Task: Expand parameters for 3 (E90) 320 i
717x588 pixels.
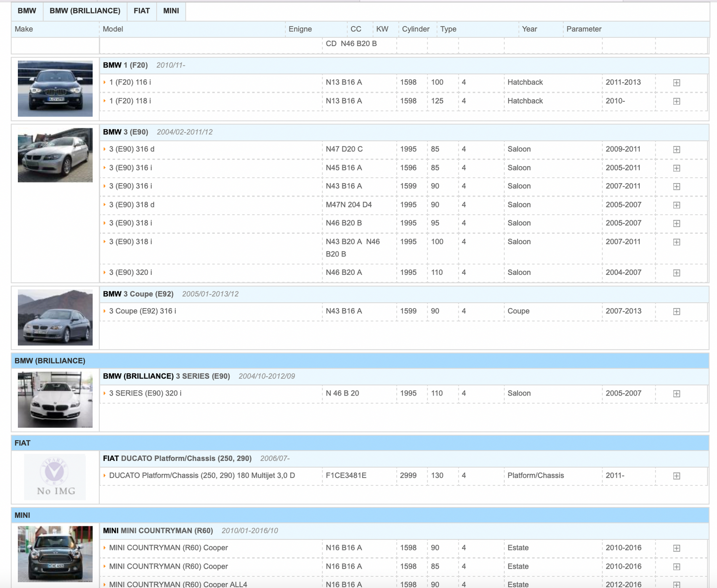Action: click(676, 273)
